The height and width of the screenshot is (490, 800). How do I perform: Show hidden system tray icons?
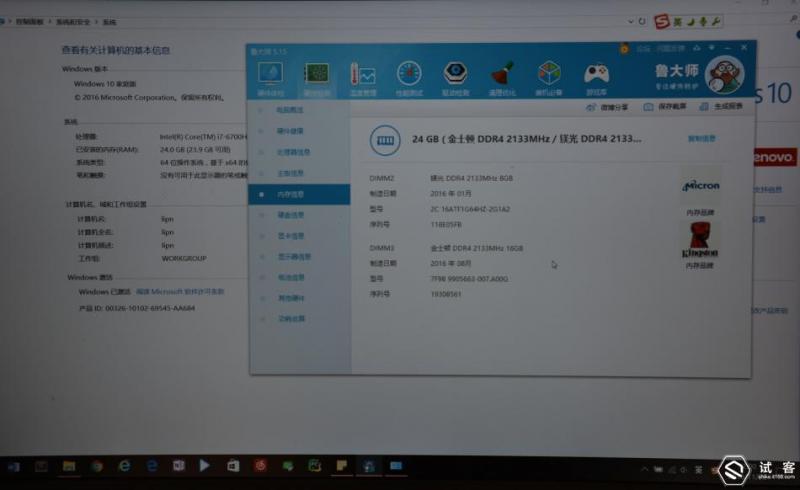pyautogui.click(x=644, y=469)
